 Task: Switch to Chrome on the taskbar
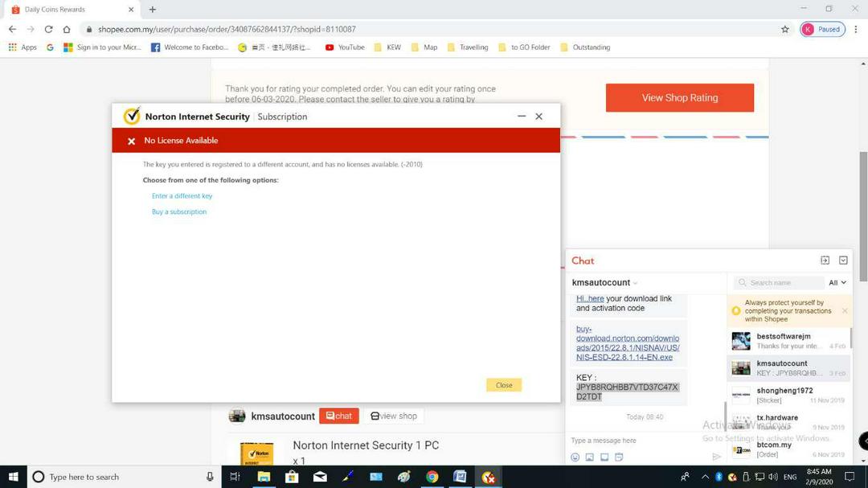432,477
